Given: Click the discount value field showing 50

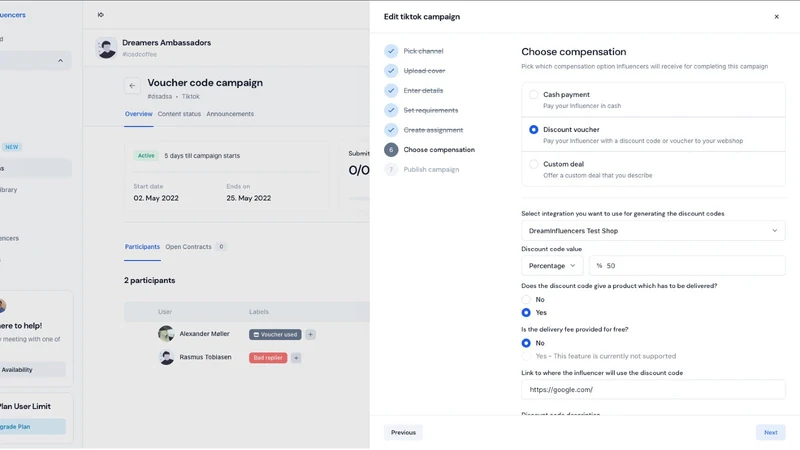Looking at the screenshot, I should click(687, 266).
